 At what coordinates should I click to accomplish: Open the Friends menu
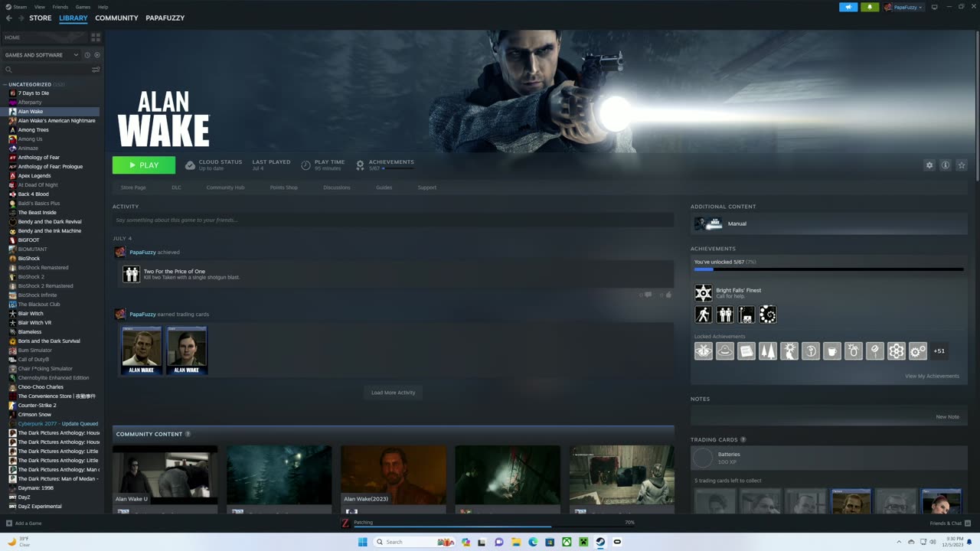tap(60, 7)
